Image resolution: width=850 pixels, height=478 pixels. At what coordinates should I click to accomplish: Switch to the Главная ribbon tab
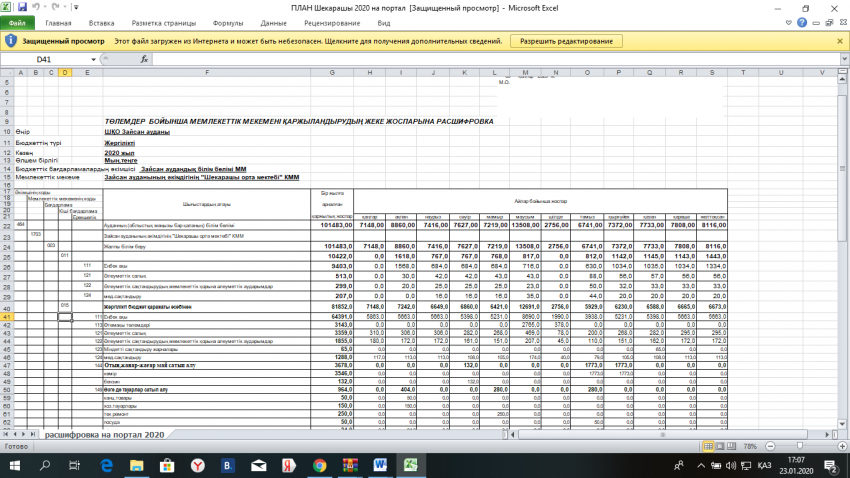pyautogui.click(x=58, y=23)
